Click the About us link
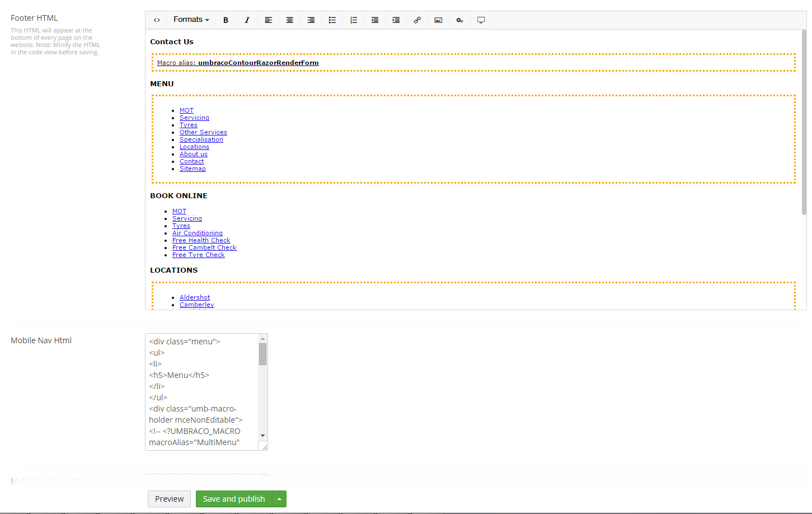 coord(194,155)
